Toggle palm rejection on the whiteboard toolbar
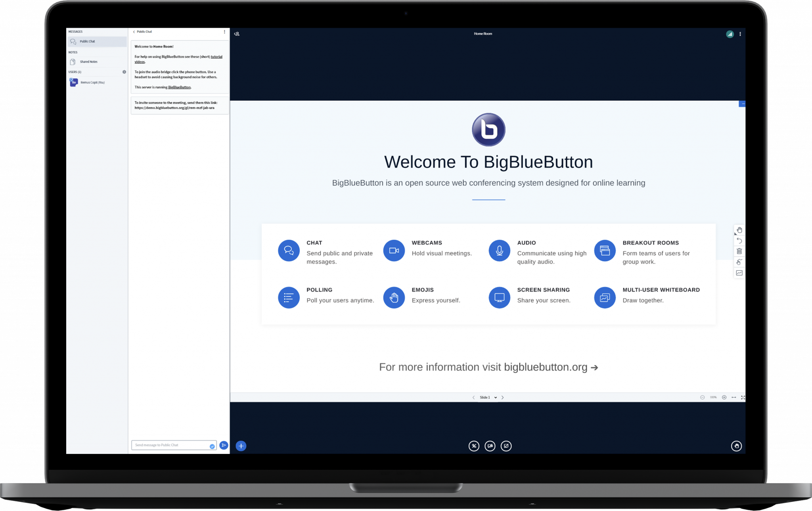 (739, 262)
